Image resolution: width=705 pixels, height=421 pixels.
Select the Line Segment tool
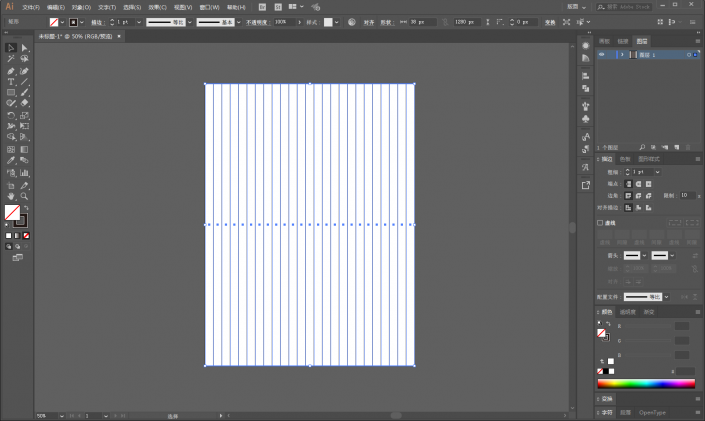pyautogui.click(x=25, y=82)
